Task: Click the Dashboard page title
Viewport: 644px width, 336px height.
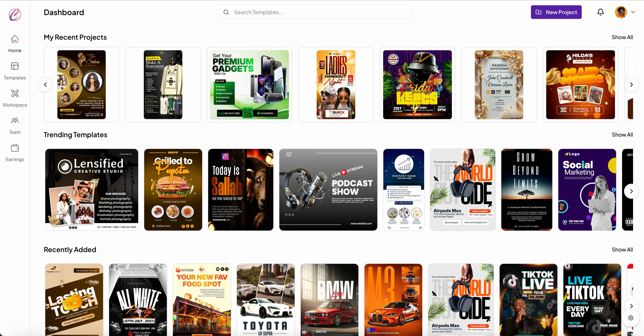Action: [x=64, y=12]
